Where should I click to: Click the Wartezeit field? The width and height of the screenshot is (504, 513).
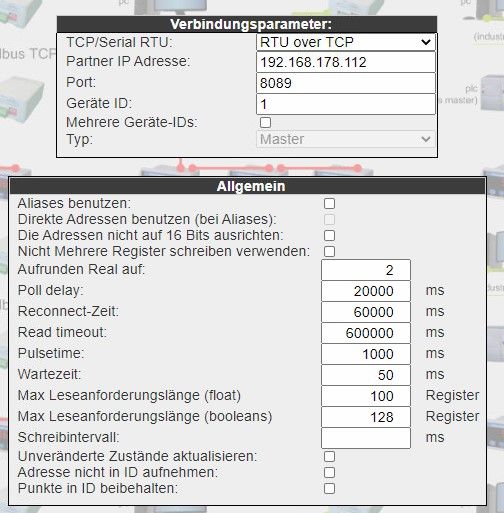[366, 375]
